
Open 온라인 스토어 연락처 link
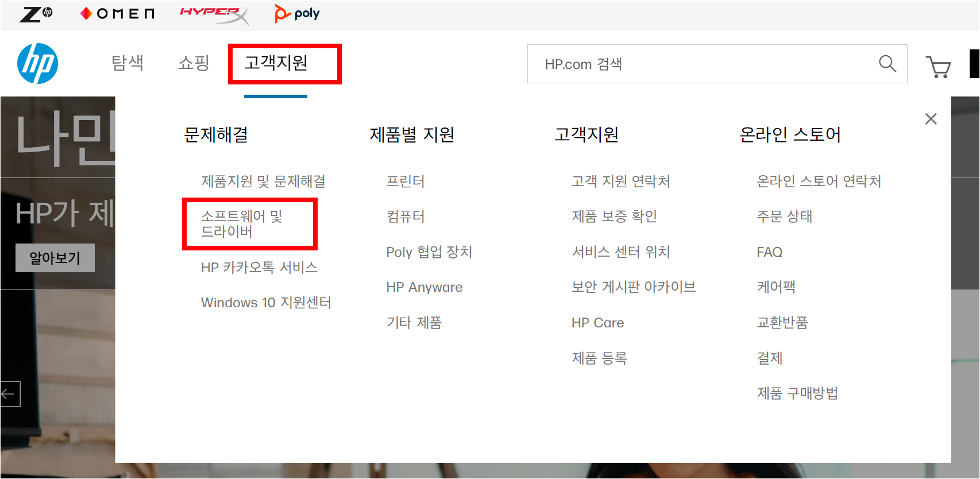tap(819, 181)
